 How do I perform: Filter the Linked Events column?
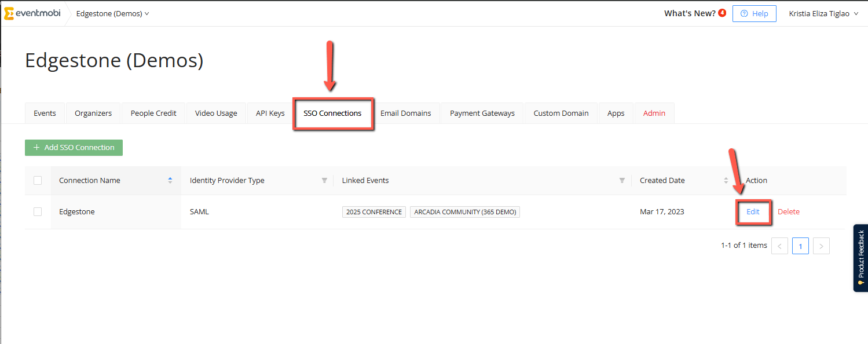(x=622, y=181)
